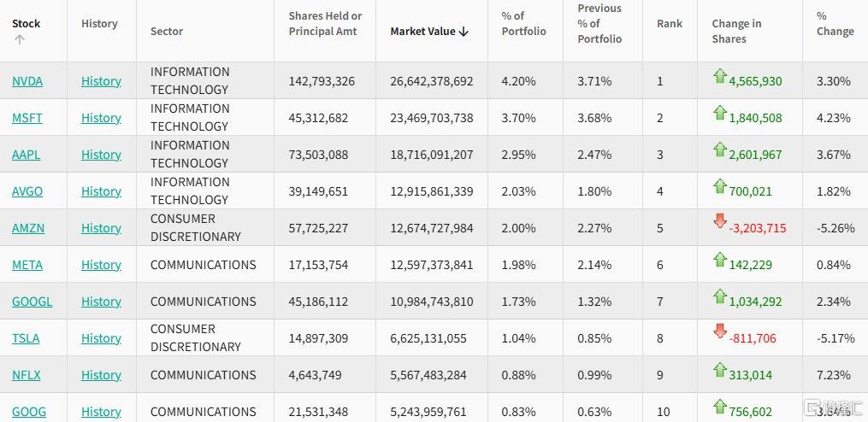The width and height of the screenshot is (868, 422).
Task: Sort by Shares Held or Principal Amt
Action: tap(325, 24)
